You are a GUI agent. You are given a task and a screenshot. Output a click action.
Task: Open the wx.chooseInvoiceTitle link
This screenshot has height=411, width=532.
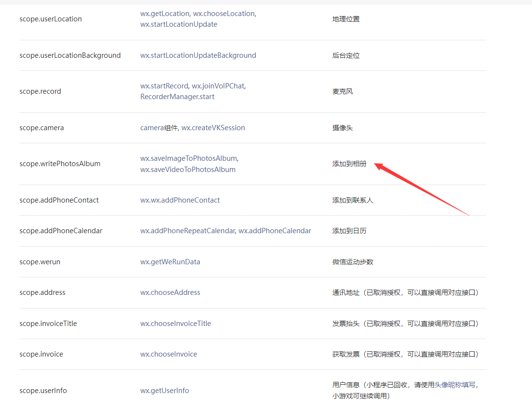176,324
